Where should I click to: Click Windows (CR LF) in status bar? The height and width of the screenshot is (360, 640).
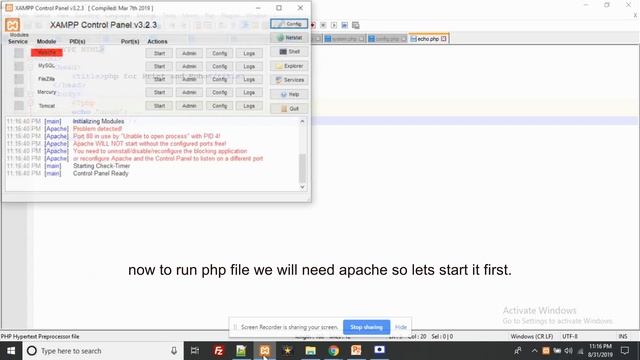tap(531, 336)
